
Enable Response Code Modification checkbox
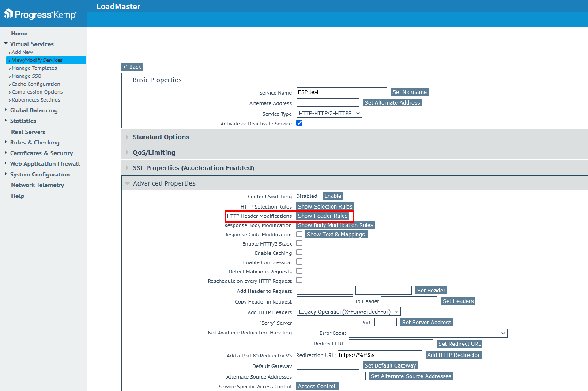299,234
